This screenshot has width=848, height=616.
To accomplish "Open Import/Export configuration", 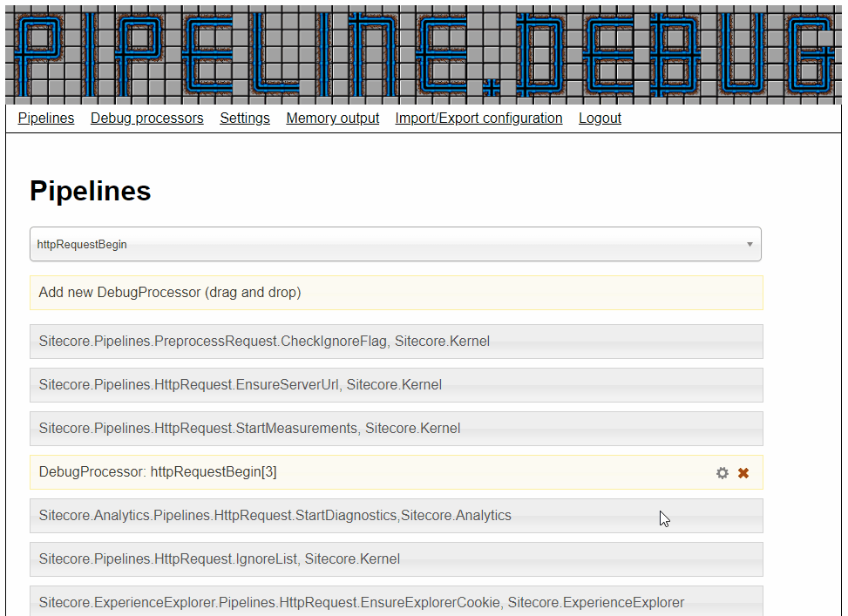I will coord(478,118).
